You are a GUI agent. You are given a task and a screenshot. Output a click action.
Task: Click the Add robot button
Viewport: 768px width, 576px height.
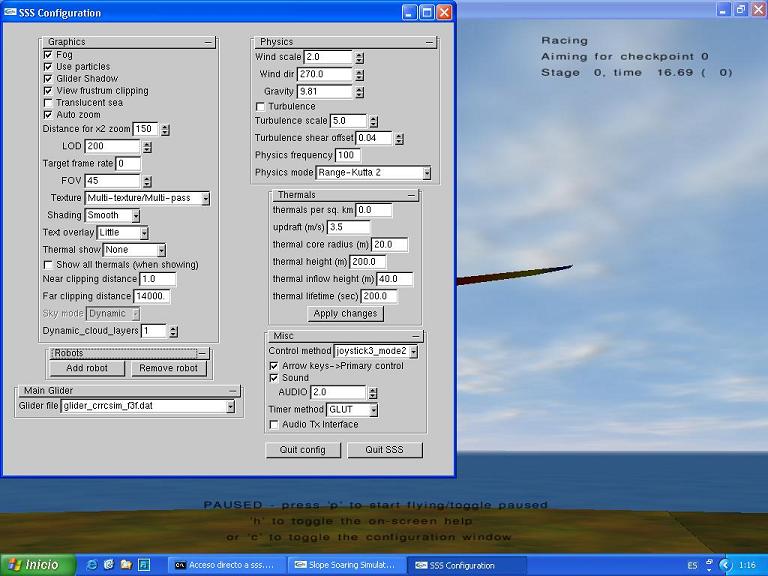[x=88, y=368]
